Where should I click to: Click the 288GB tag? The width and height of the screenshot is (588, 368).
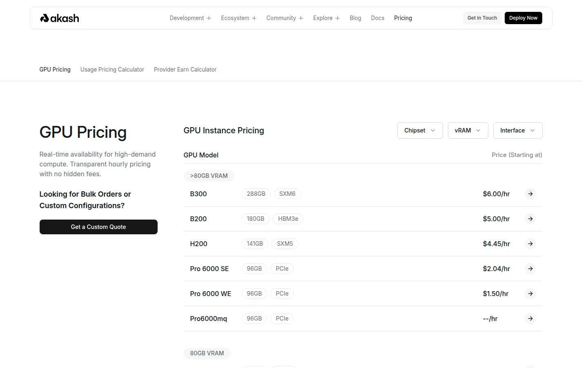(256, 194)
